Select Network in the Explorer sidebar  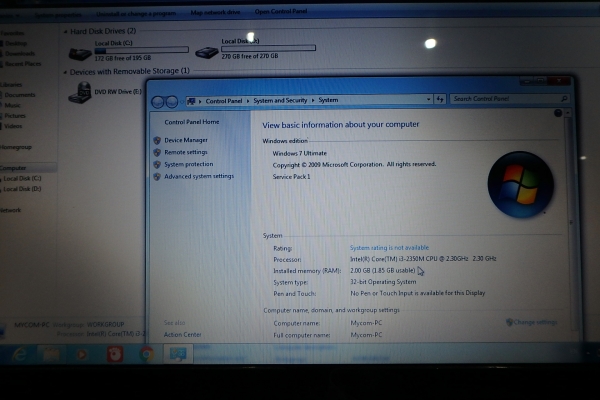(x=10, y=210)
